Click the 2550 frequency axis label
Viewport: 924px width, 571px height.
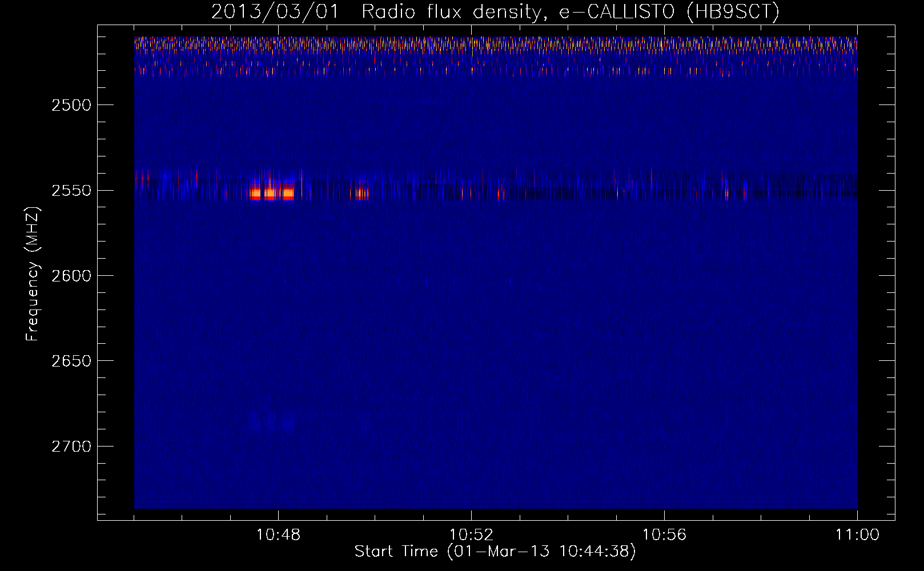point(71,190)
